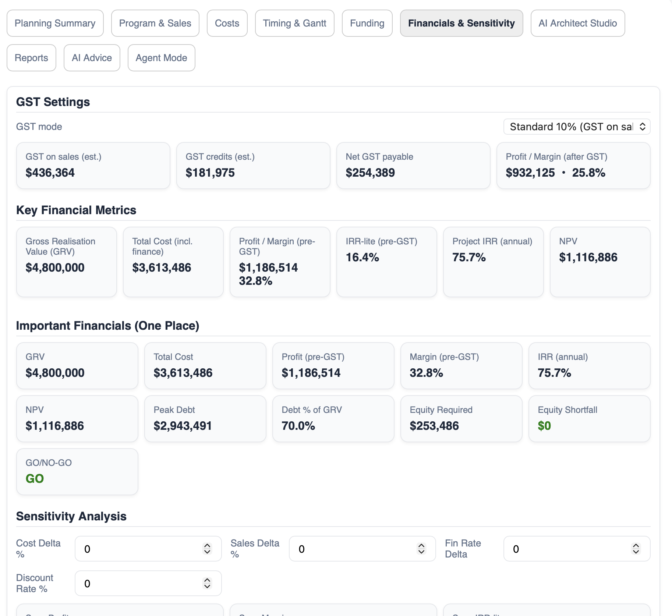The height and width of the screenshot is (616, 672).
Task: Click the Sales Delta % input field
Action: (362, 549)
